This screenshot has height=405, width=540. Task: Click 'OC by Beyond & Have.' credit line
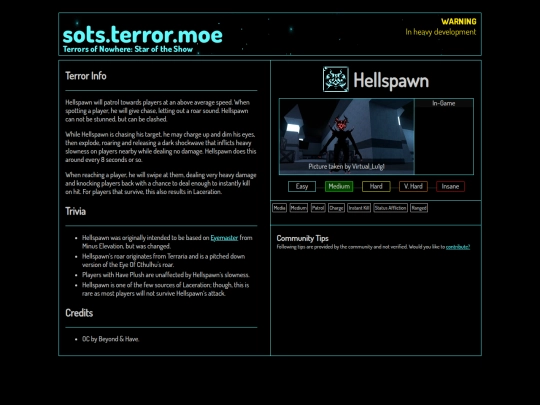click(x=111, y=339)
